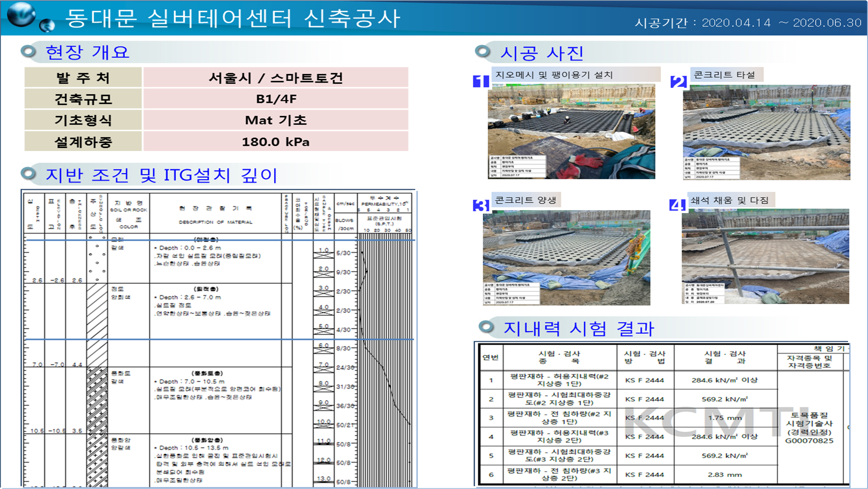868x489 pixels.
Task: Select row 1 test 허용지내력(#2 지상층 1단)
Action: click(x=559, y=380)
